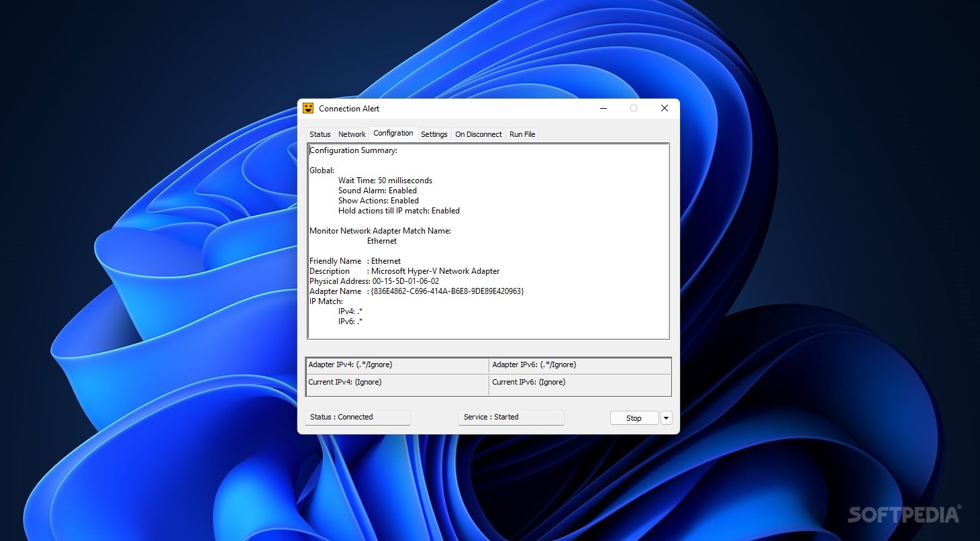Click the Adapter Name GUID line
The height and width of the screenshot is (541, 980).
tap(416, 291)
